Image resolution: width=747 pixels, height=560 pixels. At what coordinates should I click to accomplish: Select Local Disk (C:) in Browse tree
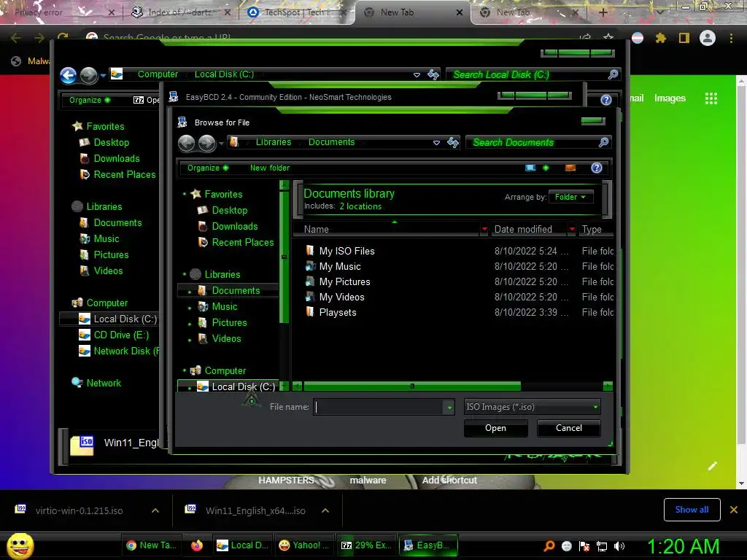[x=243, y=386]
